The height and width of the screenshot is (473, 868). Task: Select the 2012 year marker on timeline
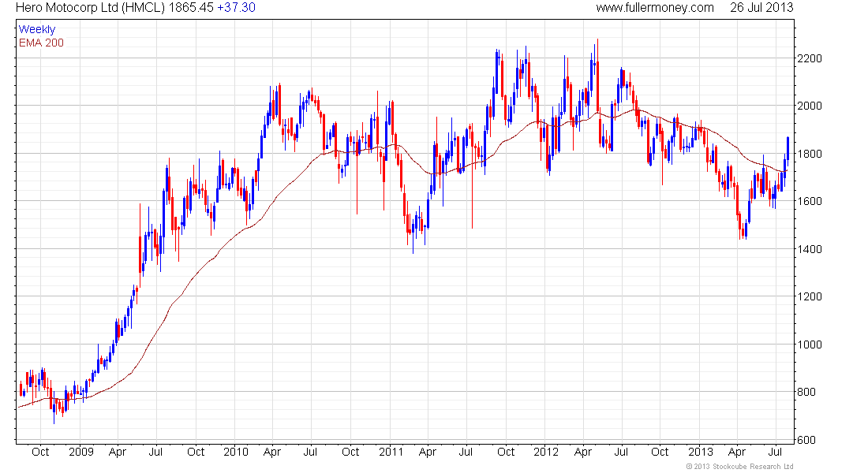[x=546, y=452]
